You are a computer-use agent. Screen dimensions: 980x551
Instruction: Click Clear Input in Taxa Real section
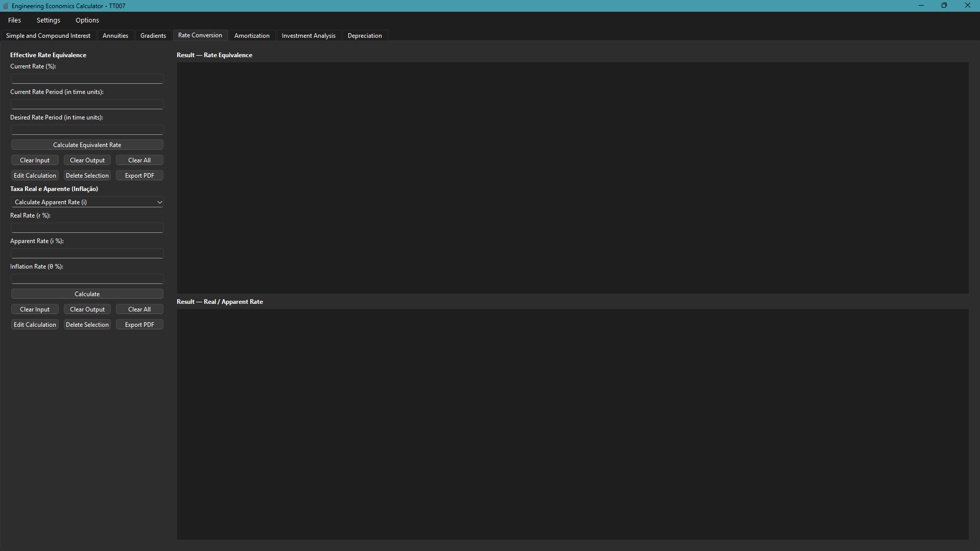pyautogui.click(x=35, y=309)
